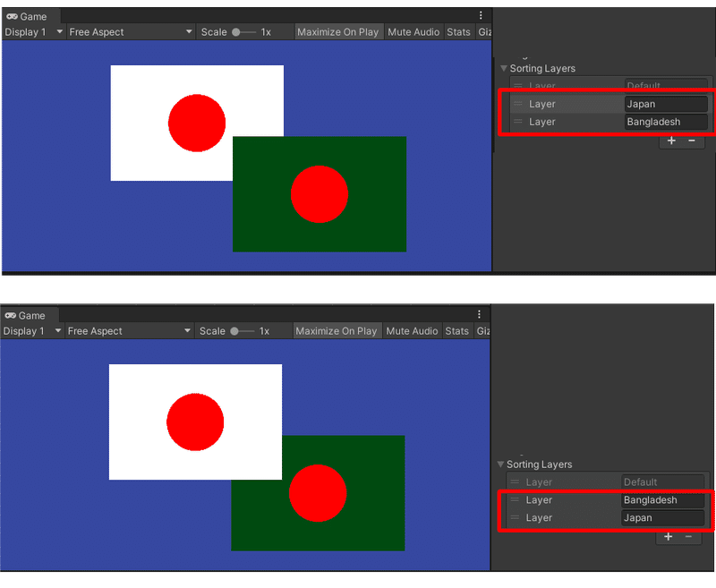Click the bottom minus button under Sorting Layers
The height and width of the screenshot is (588, 716).
[x=688, y=536]
